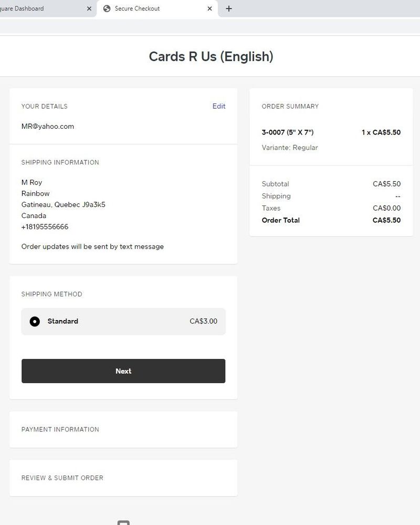420x525 pixels.
Task: Click the Variante: Regular text
Action: click(290, 148)
